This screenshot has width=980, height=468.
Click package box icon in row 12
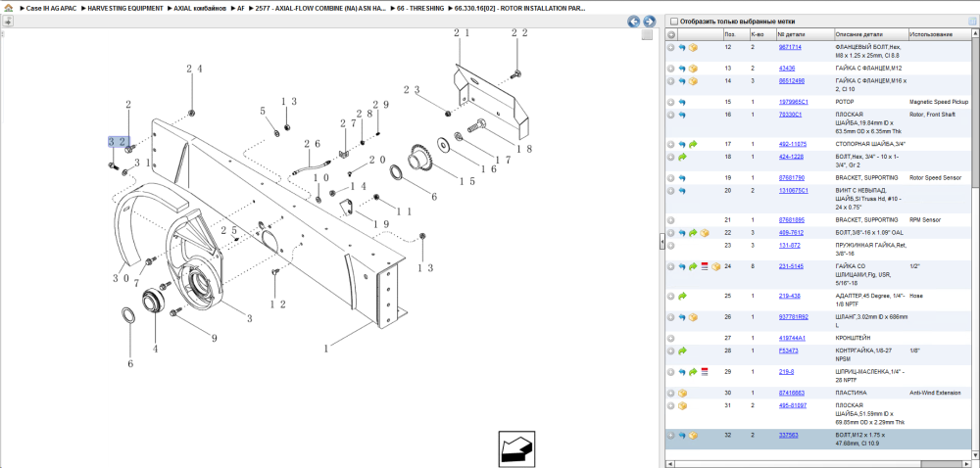point(693,47)
